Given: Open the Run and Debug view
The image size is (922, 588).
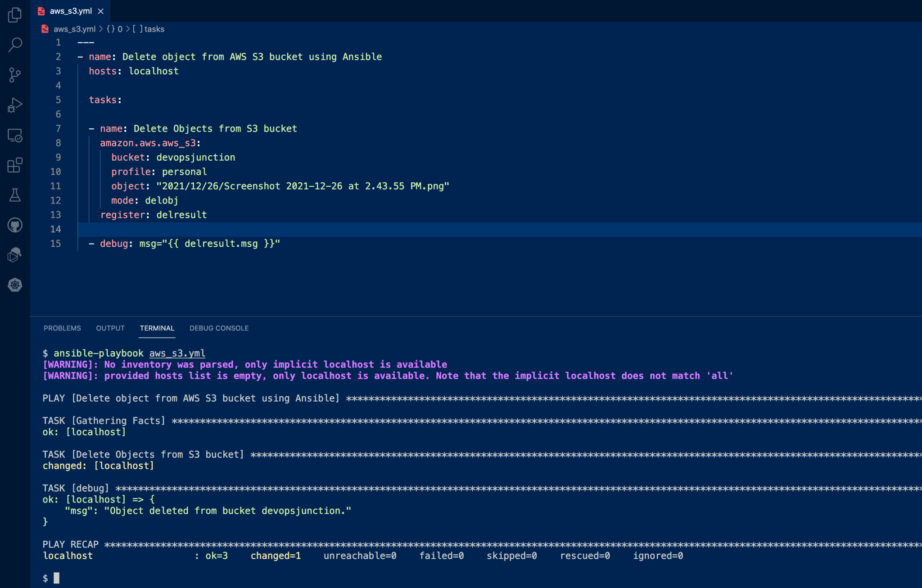Looking at the screenshot, I should tap(15, 105).
